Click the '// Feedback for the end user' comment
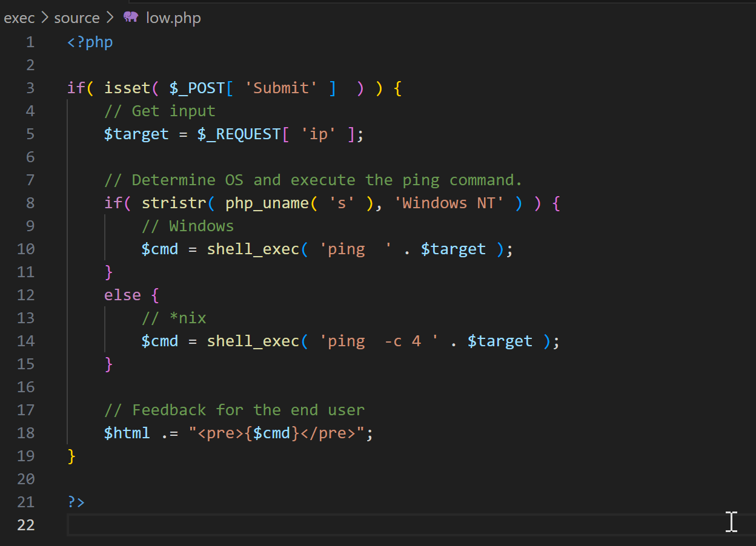Image resolution: width=756 pixels, height=546 pixels. 234,410
